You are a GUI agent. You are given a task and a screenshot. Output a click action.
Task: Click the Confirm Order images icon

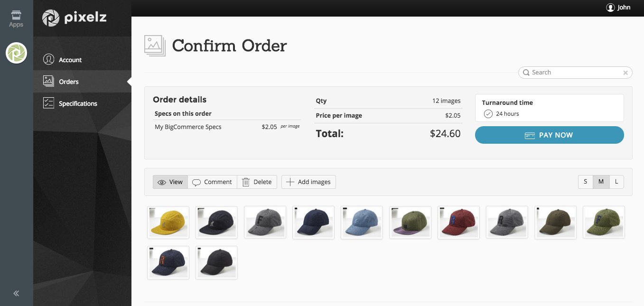click(x=155, y=46)
